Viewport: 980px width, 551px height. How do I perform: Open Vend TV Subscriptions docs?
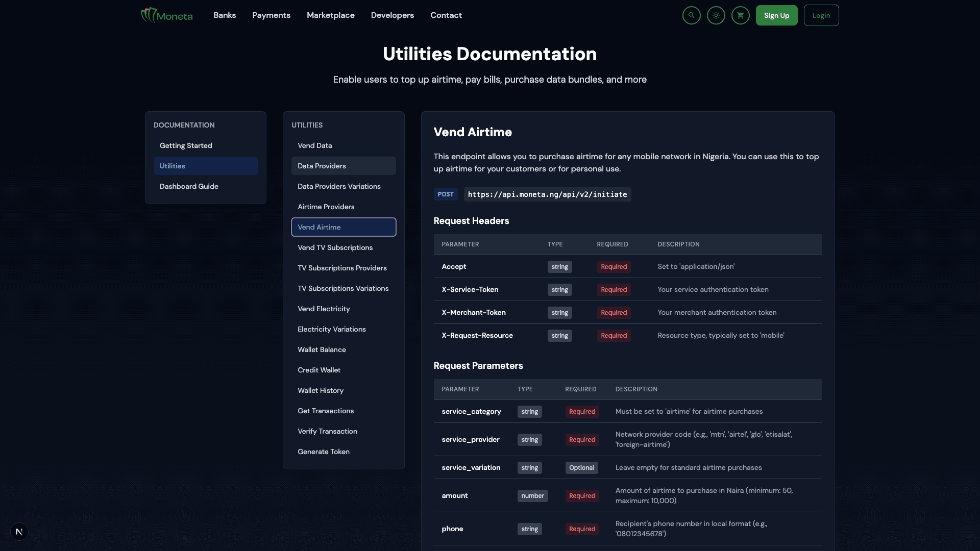click(344, 247)
